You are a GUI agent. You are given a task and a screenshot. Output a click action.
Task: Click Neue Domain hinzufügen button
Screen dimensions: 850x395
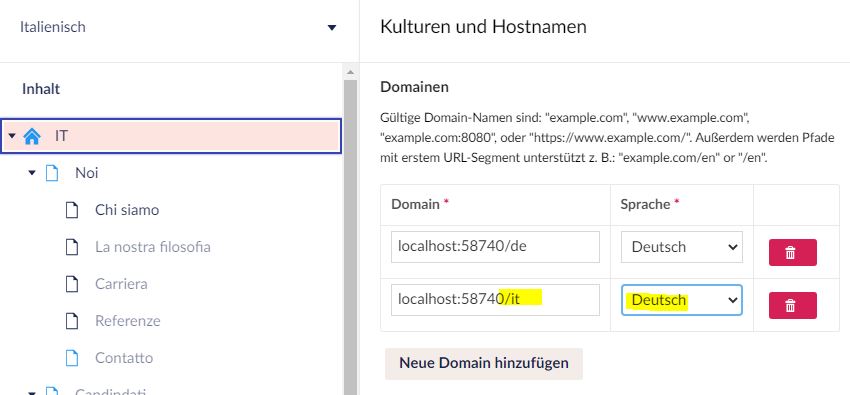(x=484, y=363)
